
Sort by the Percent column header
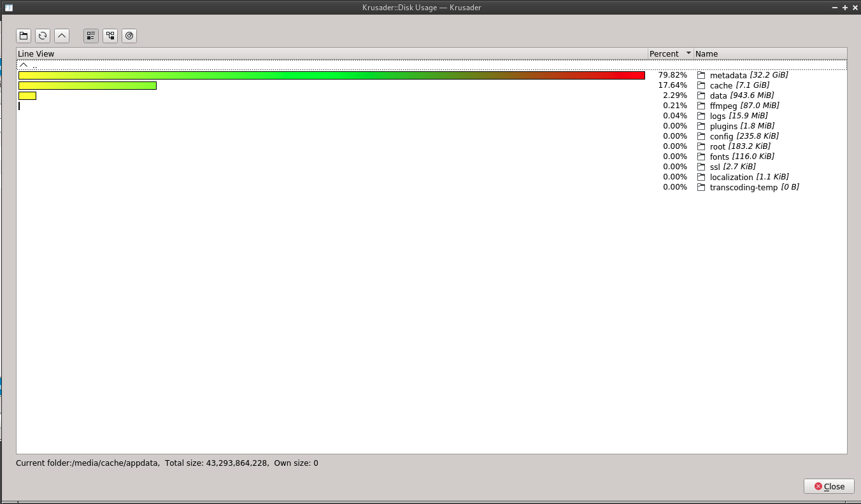(671, 54)
